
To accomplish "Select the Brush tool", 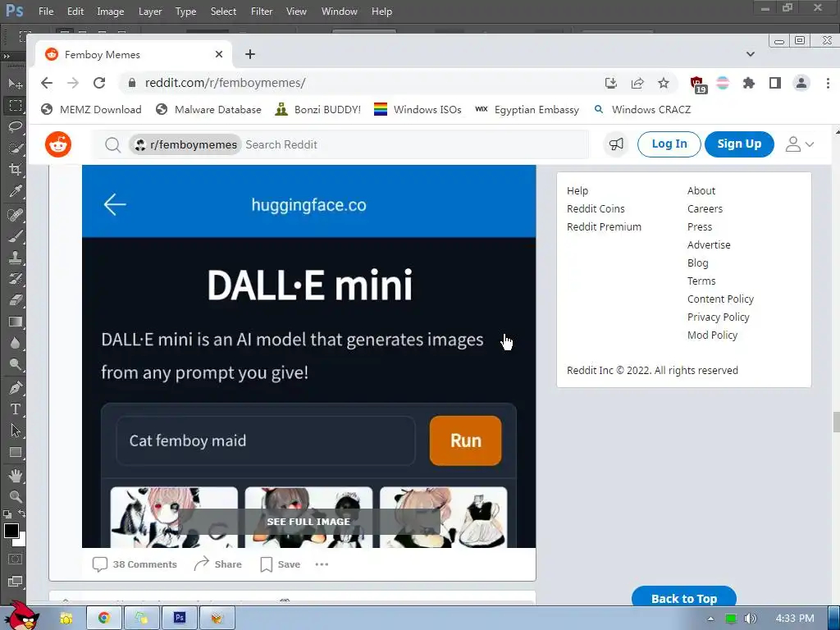I will click(x=15, y=235).
